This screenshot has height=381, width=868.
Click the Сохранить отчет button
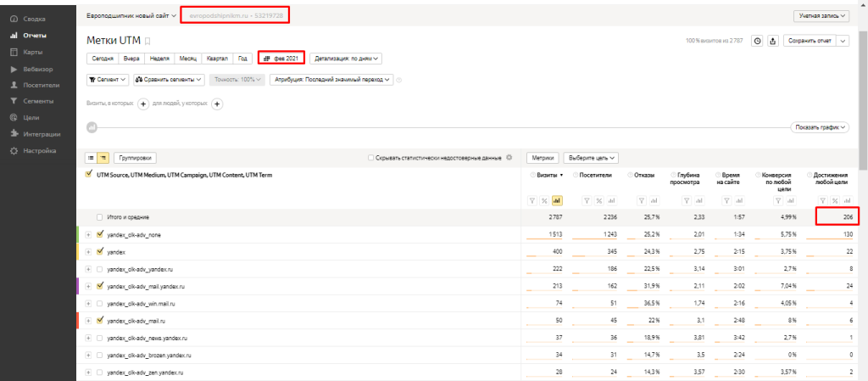pyautogui.click(x=809, y=41)
